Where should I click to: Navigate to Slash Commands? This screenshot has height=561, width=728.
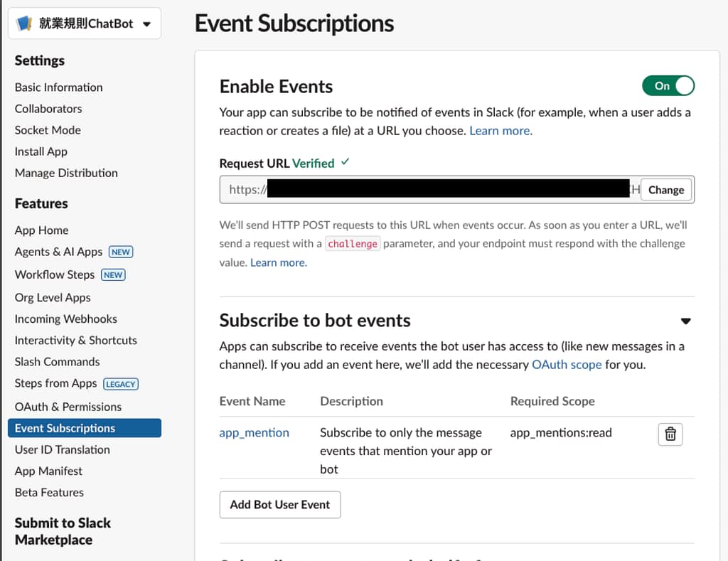pos(57,362)
